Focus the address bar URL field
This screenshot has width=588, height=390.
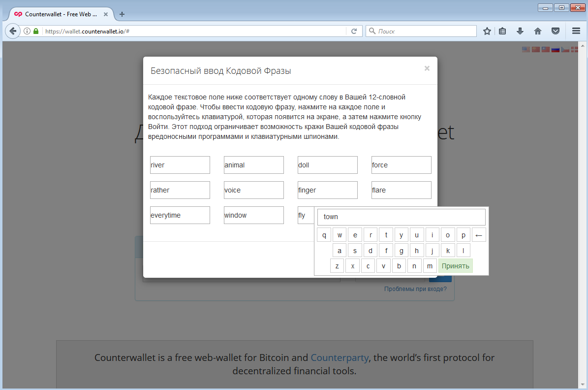pyautogui.click(x=195, y=31)
